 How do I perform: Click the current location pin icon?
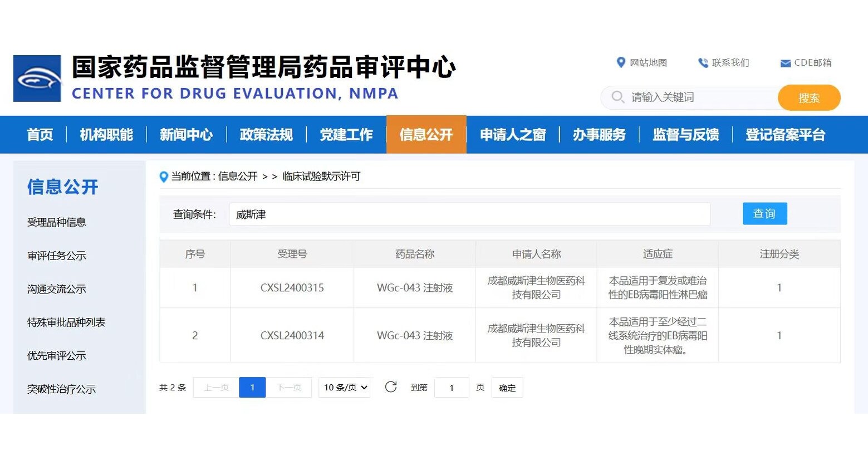(x=164, y=177)
